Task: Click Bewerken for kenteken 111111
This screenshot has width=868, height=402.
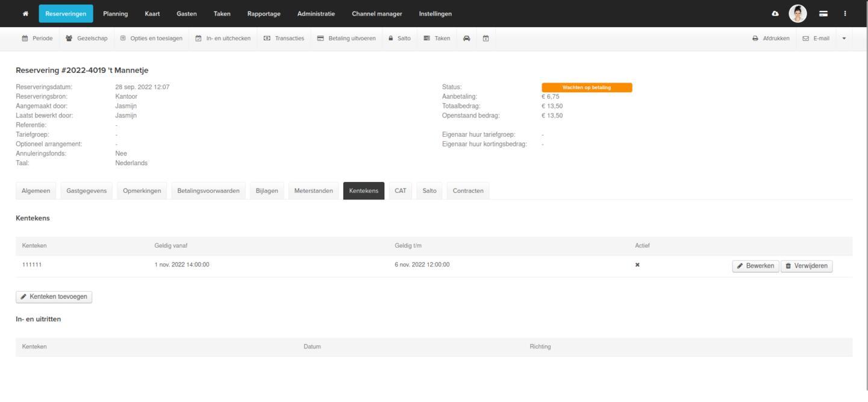Action: tap(755, 266)
